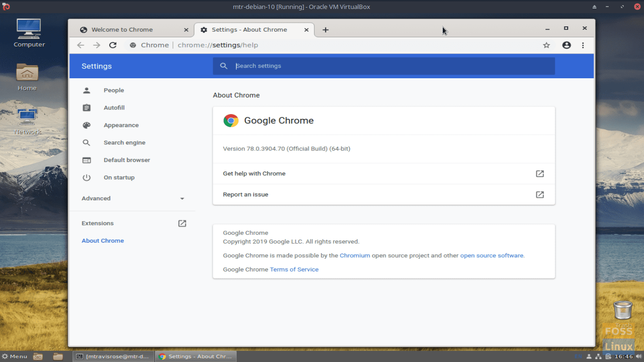Bookmark this page with the star
Image resolution: width=644 pixels, height=362 pixels.
546,45
